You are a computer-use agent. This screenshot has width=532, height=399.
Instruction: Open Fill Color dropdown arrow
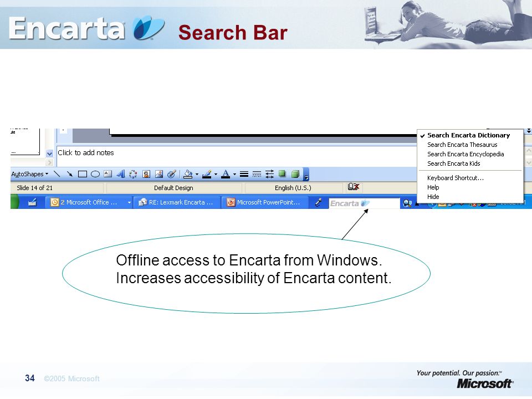[197, 175]
